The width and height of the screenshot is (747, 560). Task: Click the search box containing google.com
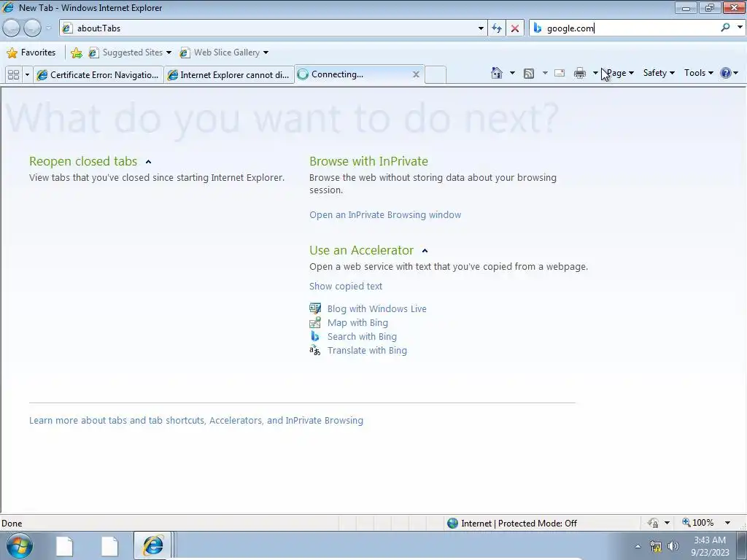point(631,28)
